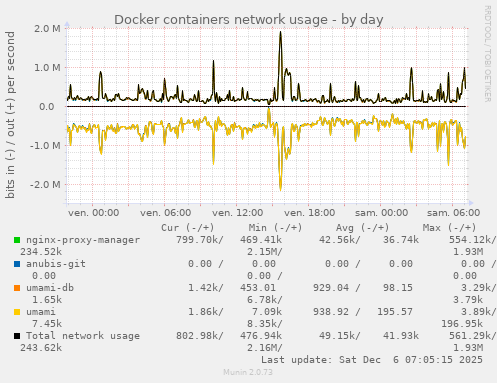Click the graph title 'Docker containers network usage - by day'
497x383 pixels.
(x=249, y=20)
